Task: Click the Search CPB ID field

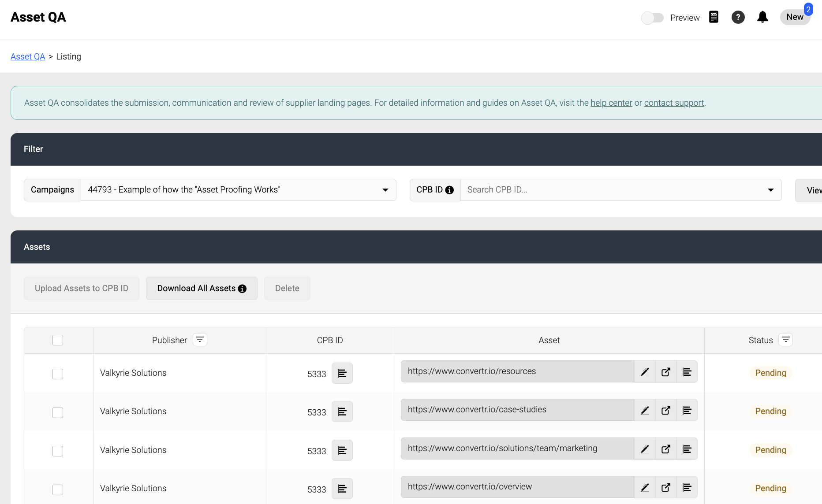Action: click(613, 190)
